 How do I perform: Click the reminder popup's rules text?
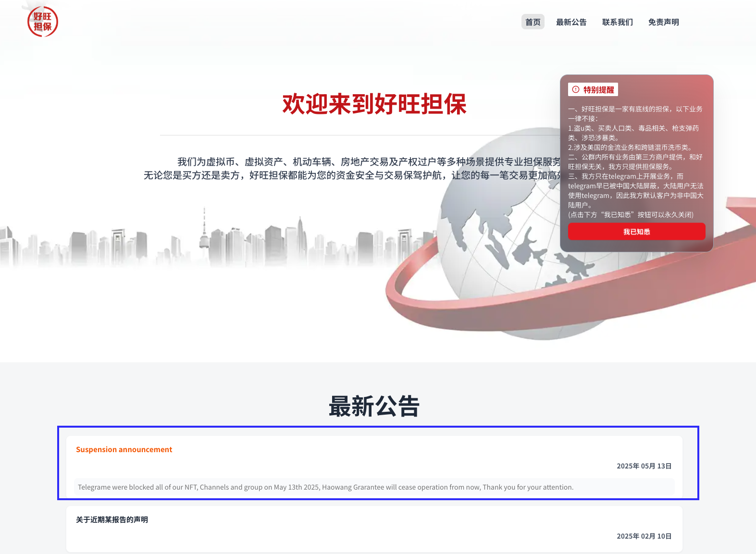point(636,161)
